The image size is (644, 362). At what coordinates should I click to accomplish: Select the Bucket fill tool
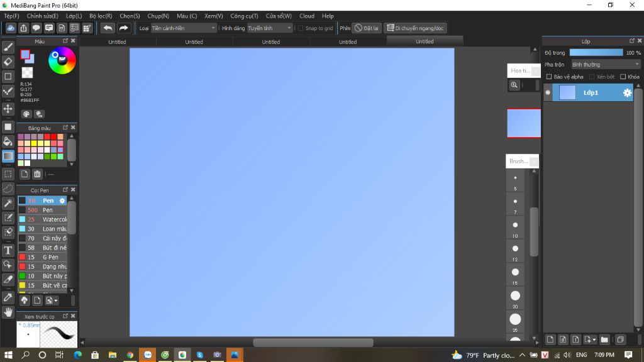[x=8, y=141]
